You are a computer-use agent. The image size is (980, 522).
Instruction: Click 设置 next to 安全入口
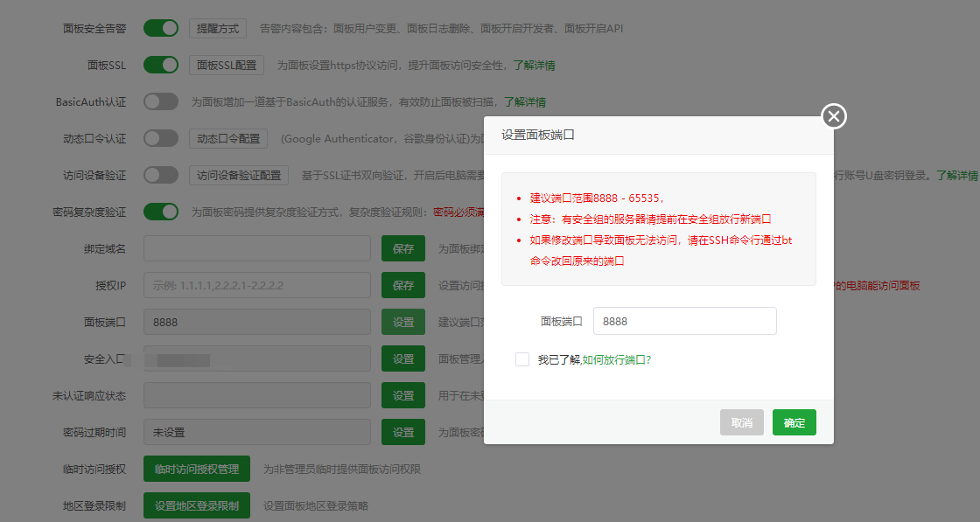point(403,359)
